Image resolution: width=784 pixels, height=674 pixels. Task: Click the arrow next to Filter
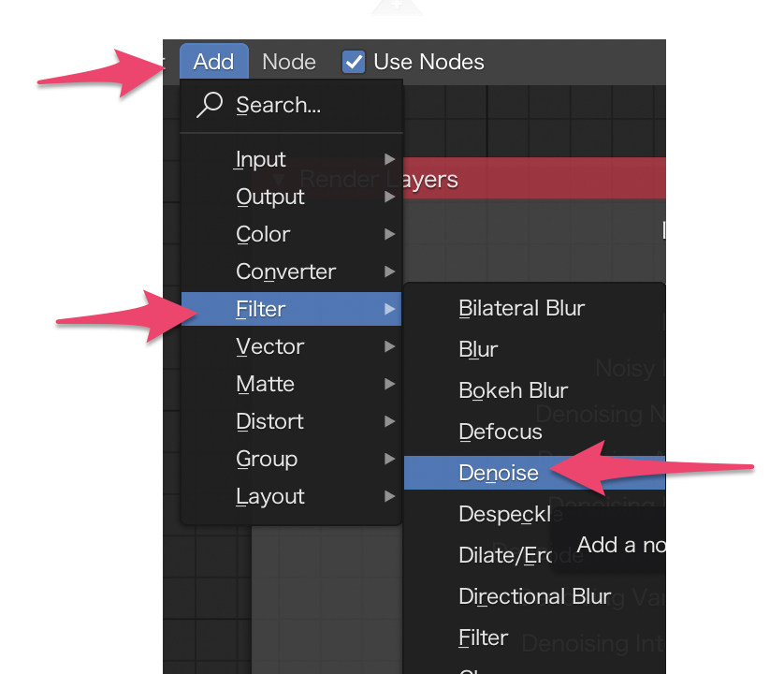[389, 309]
